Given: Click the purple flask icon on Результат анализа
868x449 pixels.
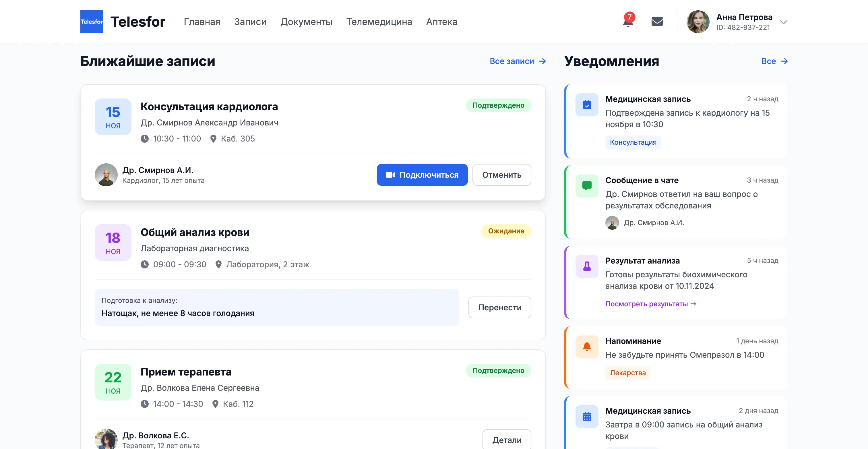Looking at the screenshot, I should pos(587,266).
